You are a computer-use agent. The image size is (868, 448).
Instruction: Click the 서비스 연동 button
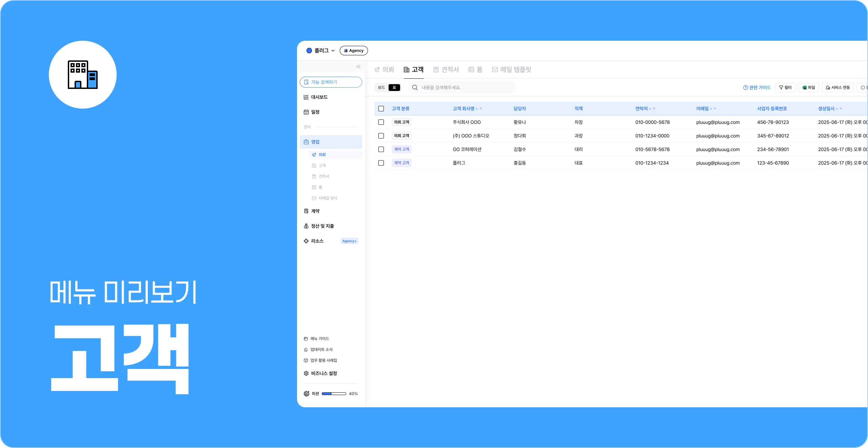[x=837, y=88]
